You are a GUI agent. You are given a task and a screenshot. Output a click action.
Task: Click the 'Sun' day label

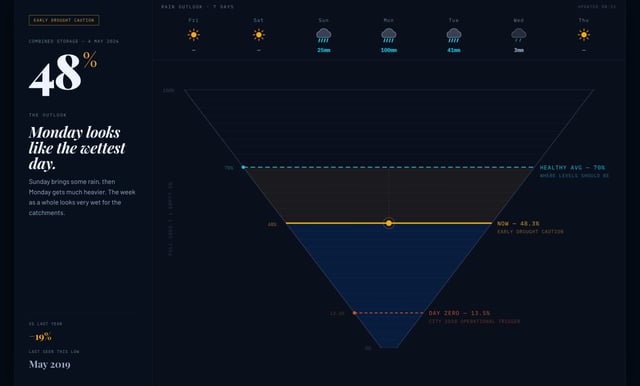(324, 20)
